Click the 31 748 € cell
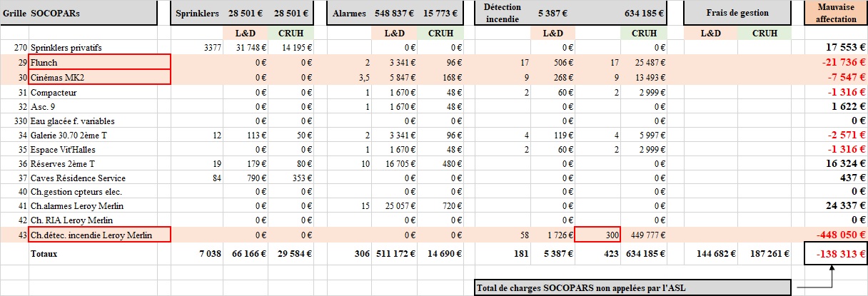 [x=246, y=48]
